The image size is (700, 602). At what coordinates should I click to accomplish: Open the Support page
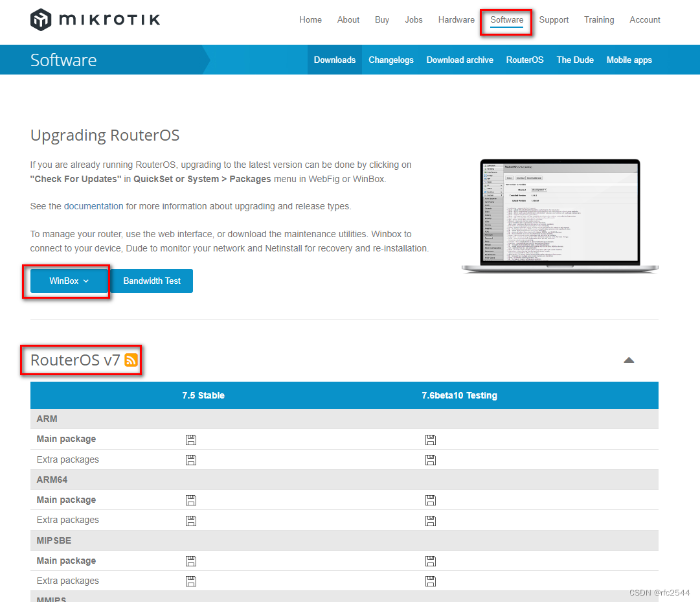click(x=554, y=19)
